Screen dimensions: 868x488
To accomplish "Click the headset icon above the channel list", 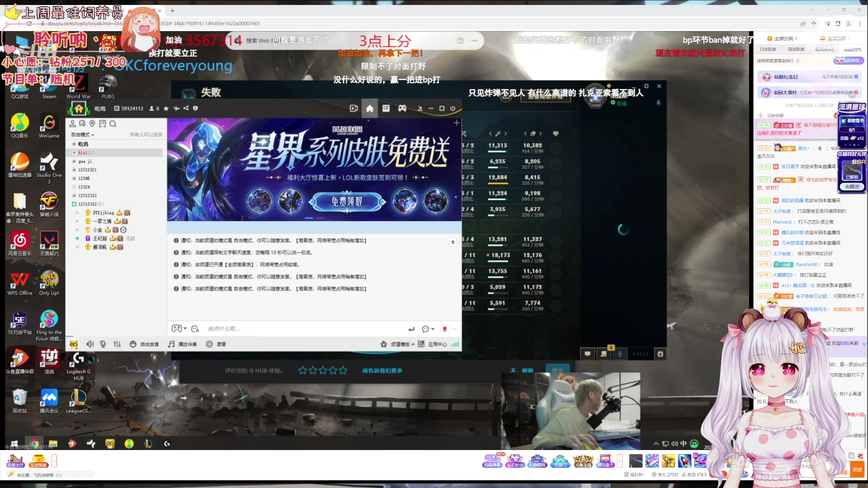I will click(x=82, y=123).
